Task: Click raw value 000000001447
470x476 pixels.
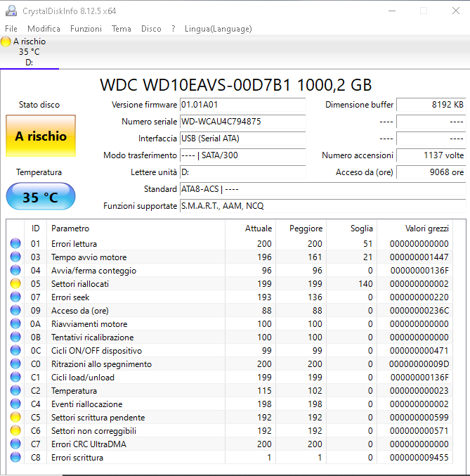Action: tap(419, 257)
